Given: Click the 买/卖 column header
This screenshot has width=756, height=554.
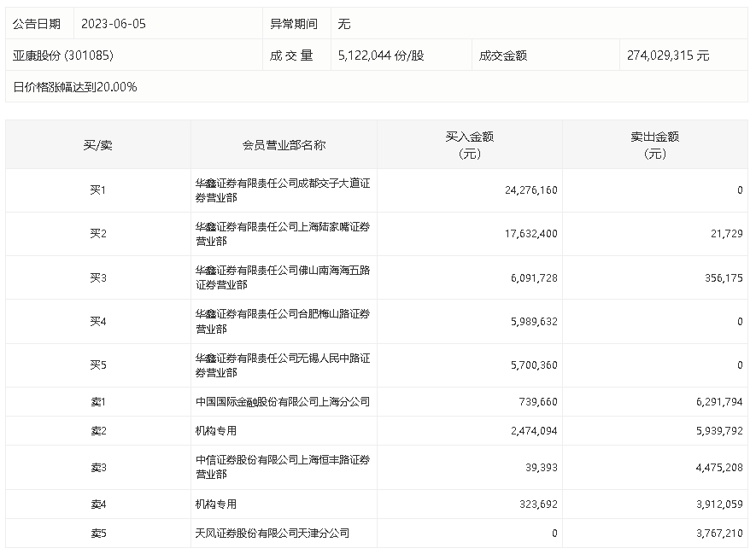Looking at the screenshot, I should pyautogui.click(x=98, y=145).
